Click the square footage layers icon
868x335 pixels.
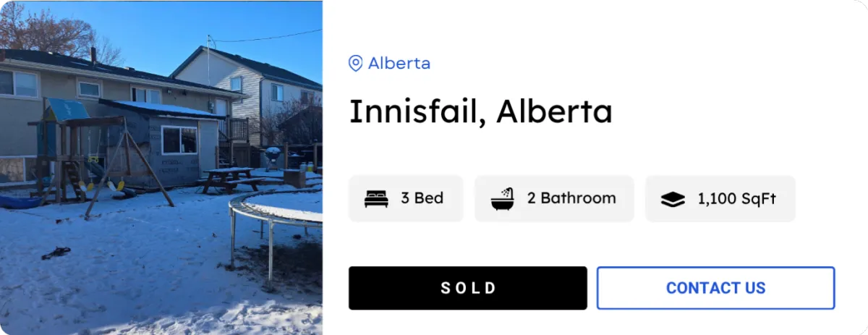[x=673, y=199]
